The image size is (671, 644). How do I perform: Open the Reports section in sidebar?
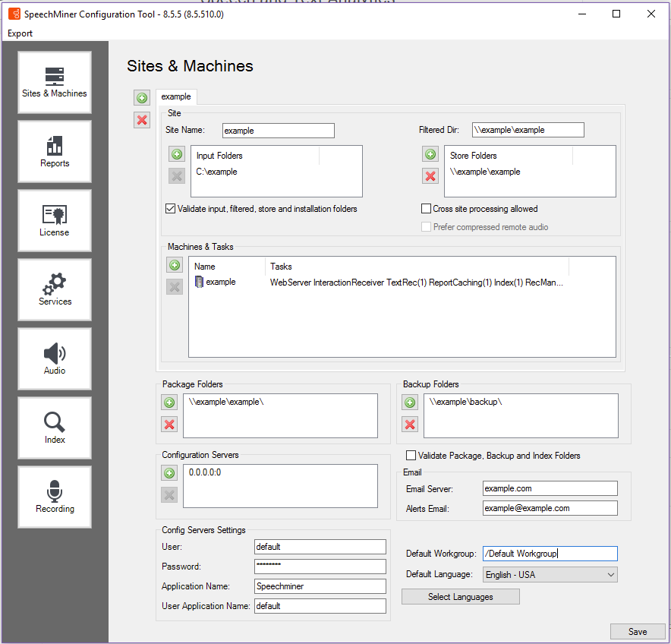pyautogui.click(x=55, y=151)
